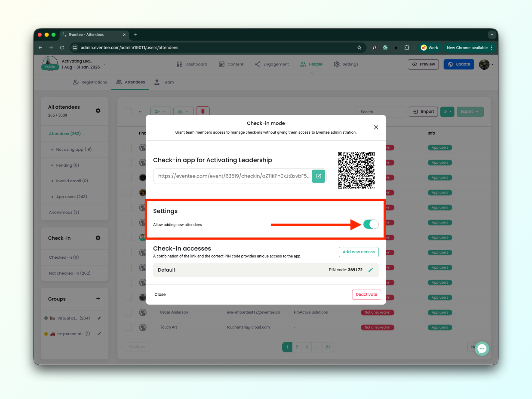532x399 pixels.
Task: Click Add new access button
Action: coord(359,252)
